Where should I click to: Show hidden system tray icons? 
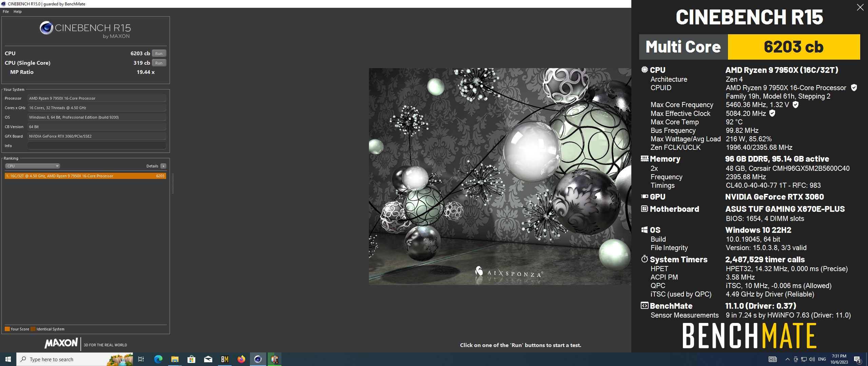coord(787,359)
